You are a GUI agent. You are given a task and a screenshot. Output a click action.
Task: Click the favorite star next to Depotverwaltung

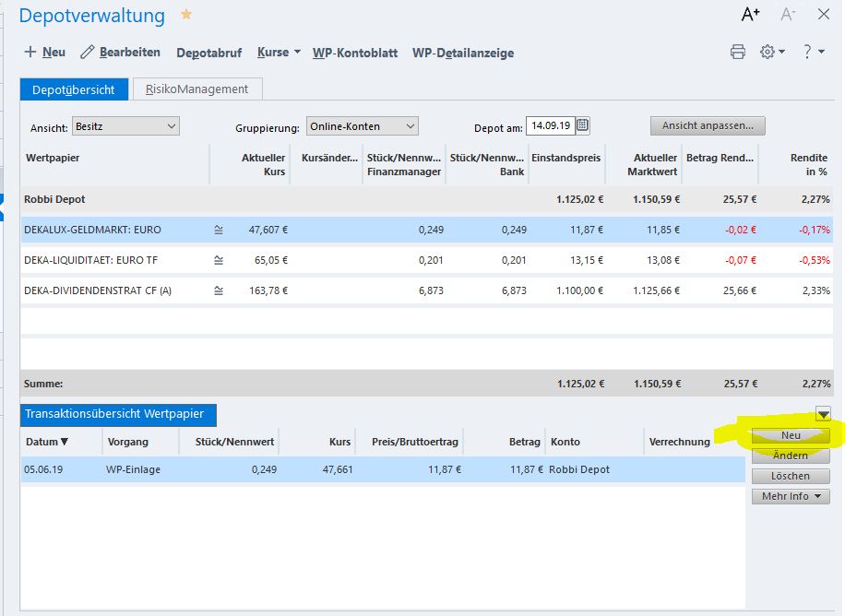(x=186, y=15)
